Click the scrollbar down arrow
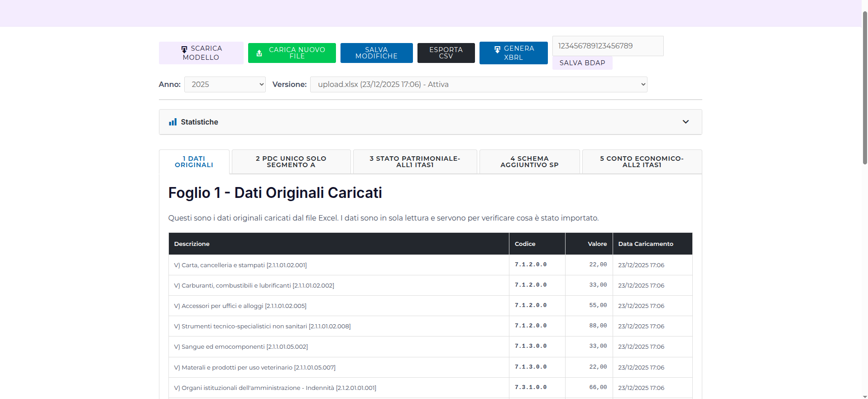This screenshot has height=399, width=868. [x=864, y=396]
